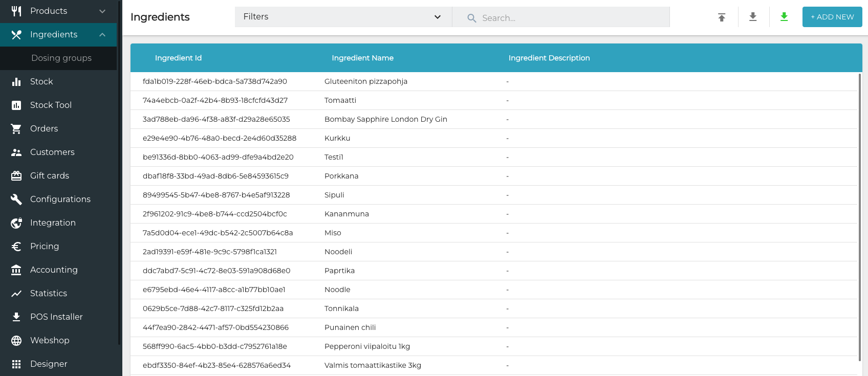Image resolution: width=868 pixels, height=376 pixels.
Task: Open the Stock bar chart icon
Action: pos(16,82)
